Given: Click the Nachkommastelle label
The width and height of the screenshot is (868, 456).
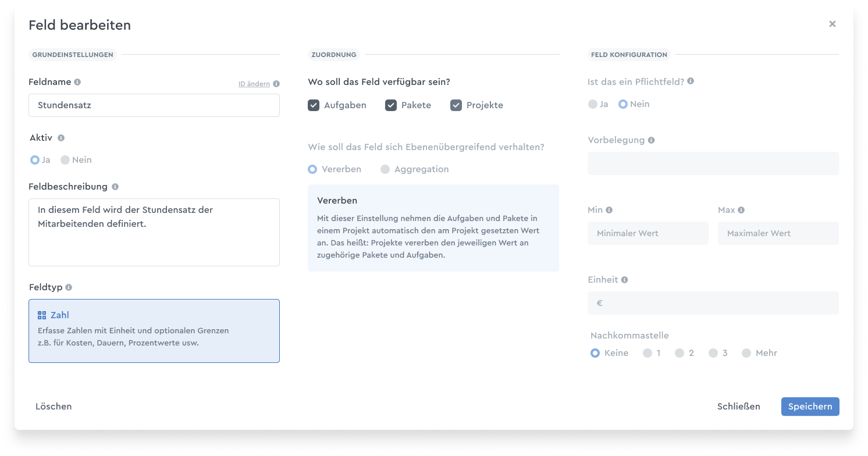Looking at the screenshot, I should pyautogui.click(x=629, y=336).
